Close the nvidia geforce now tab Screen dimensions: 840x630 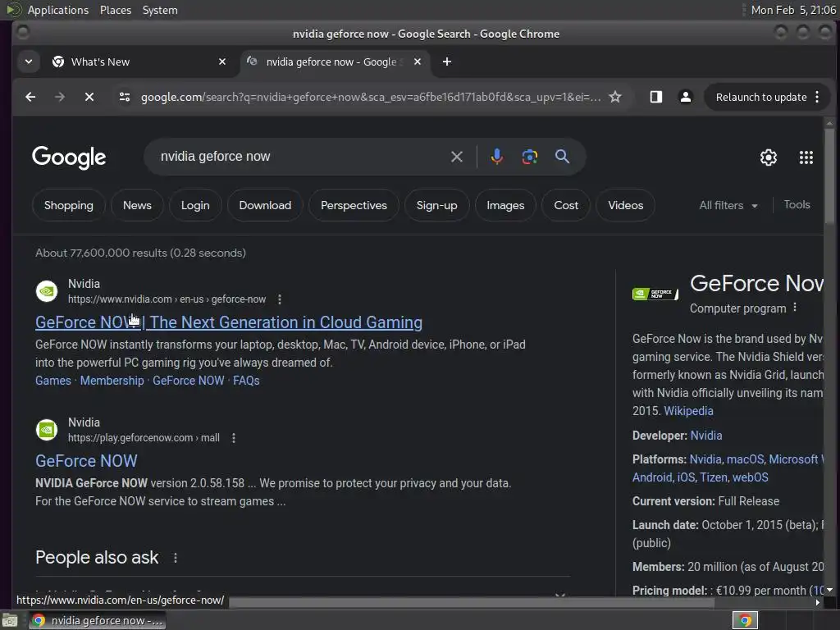tap(418, 62)
